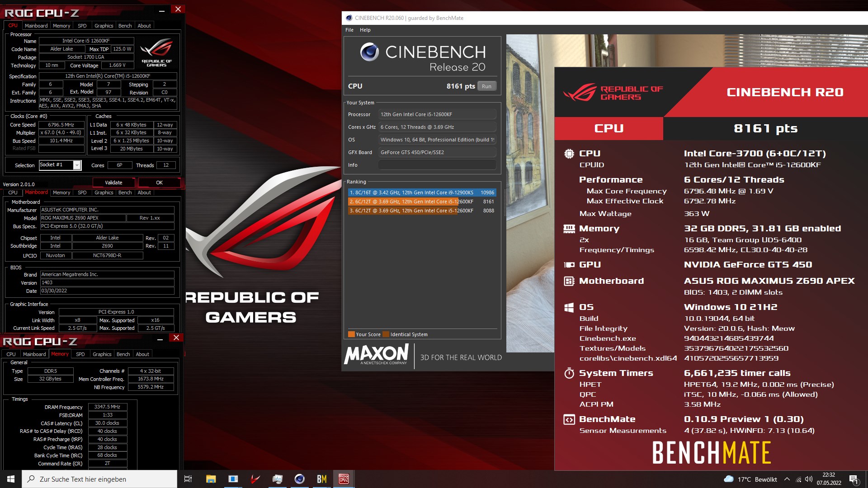
Task: Click the CPU chip icon in BenchMate panel
Action: pos(569,154)
